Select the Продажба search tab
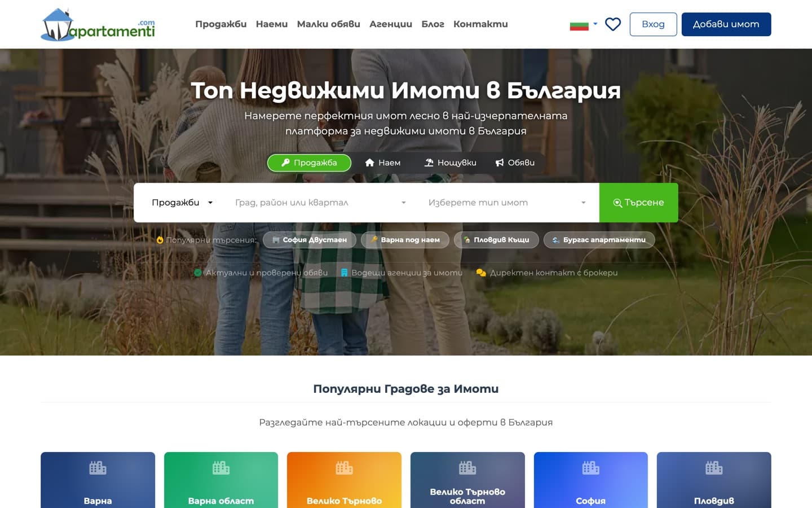The width and height of the screenshot is (812, 508). coord(309,163)
